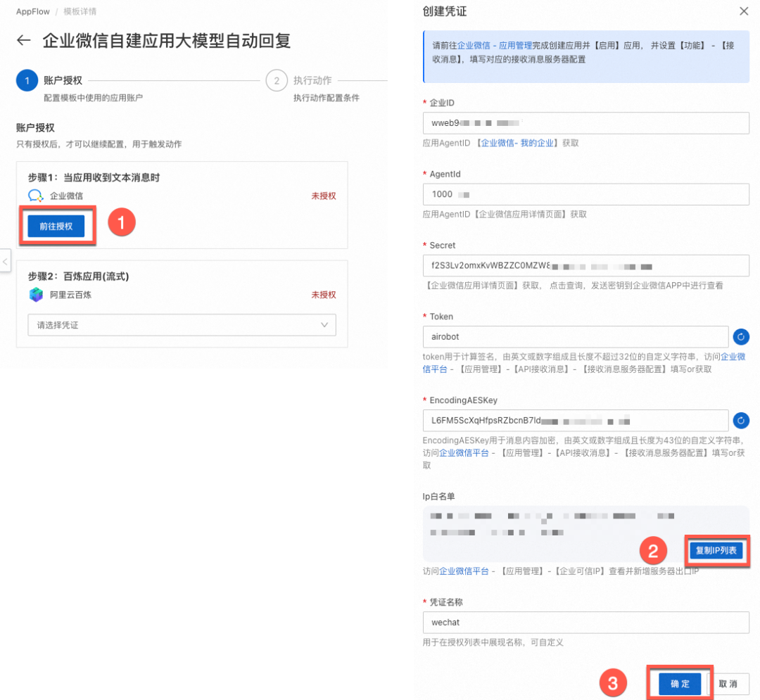
Task: Focus the AgentId input field
Action: pyautogui.click(x=585, y=194)
